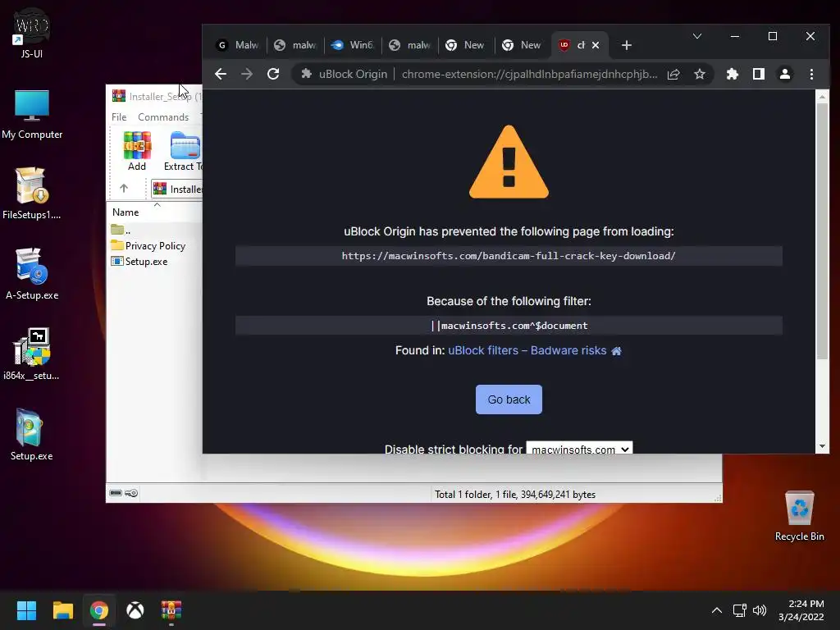Open the network tray icon

(x=740, y=610)
